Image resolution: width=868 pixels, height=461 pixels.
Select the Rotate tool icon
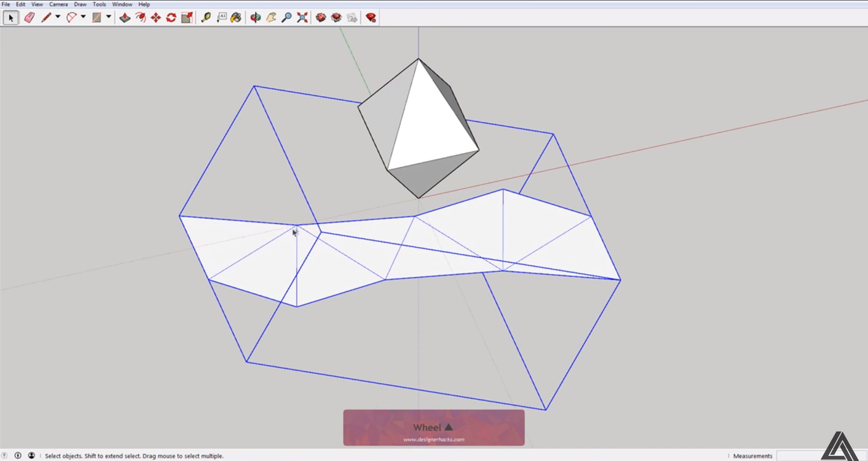[x=171, y=18]
